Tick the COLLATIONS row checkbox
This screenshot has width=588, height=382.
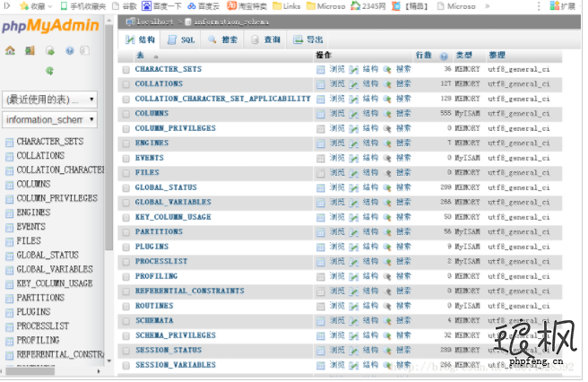point(126,84)
